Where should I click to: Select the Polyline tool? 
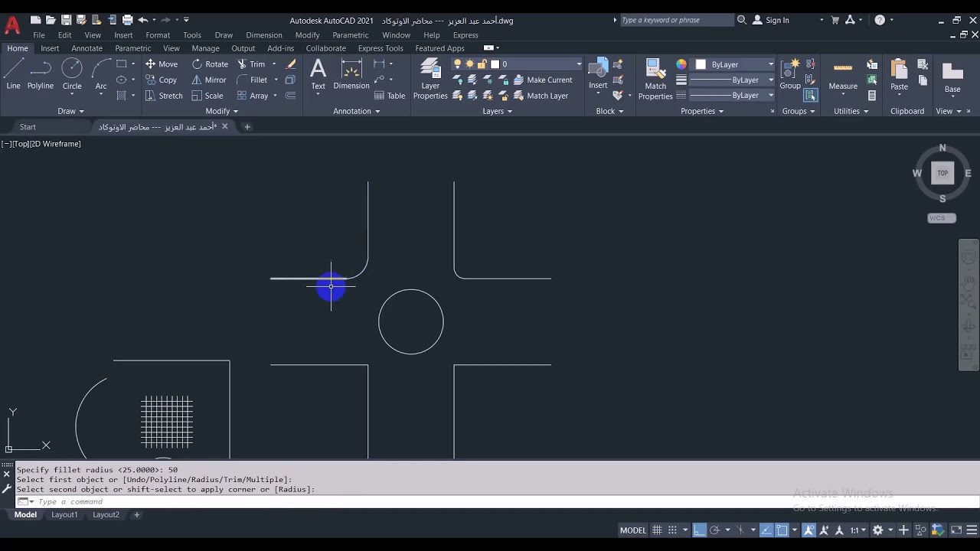41,74
